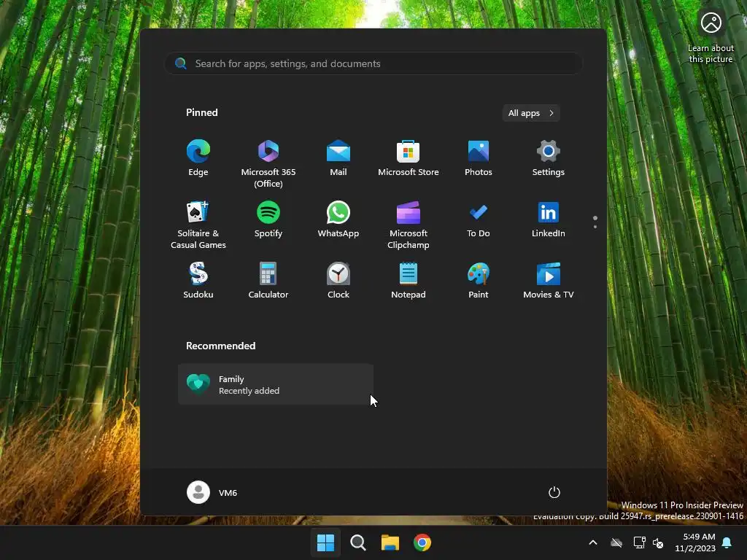Click the OneDrive cloud tray icon
Image resolution: width=747 pixels, height=560 pixels.
tap(616, 542)
